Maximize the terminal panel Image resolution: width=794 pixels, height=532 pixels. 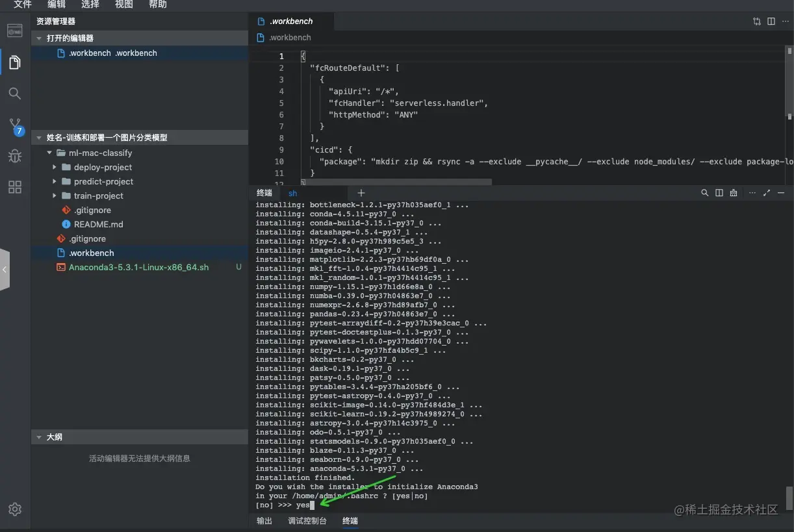tap(767, 193)
